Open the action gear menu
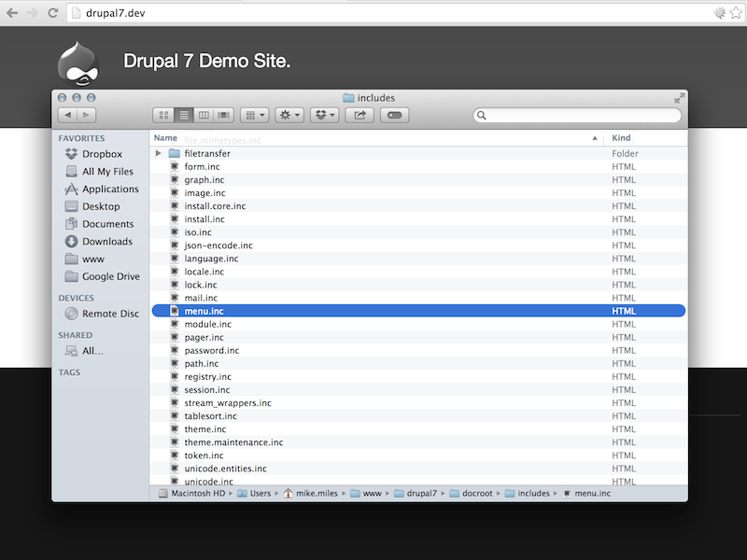The width and height of the screenshot is (747, 560). point(288,114)
